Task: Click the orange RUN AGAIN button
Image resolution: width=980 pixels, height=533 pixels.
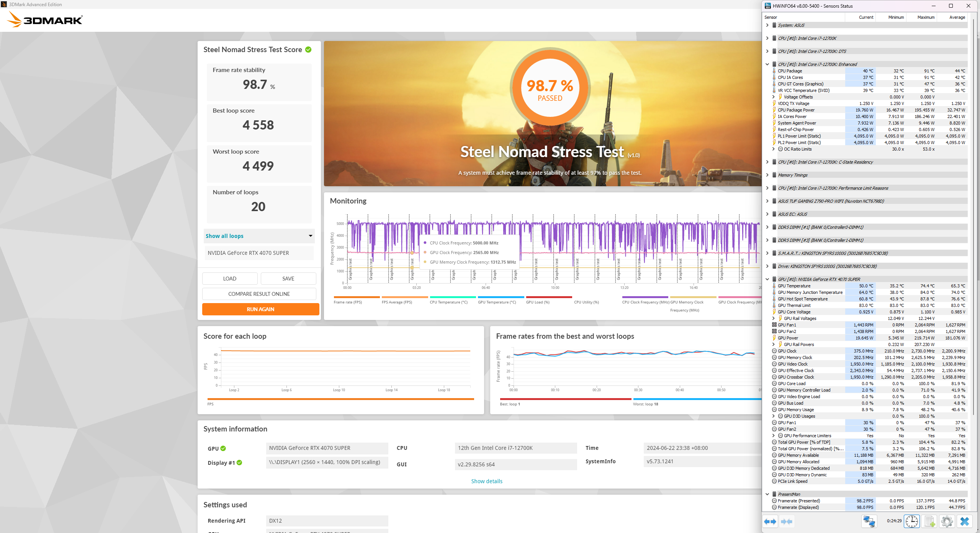Action: 260,309
